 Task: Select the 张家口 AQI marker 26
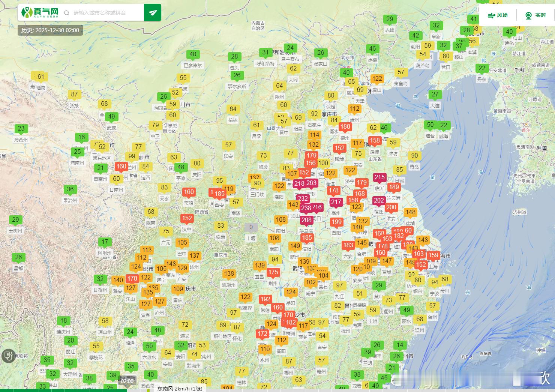point(321,53)
